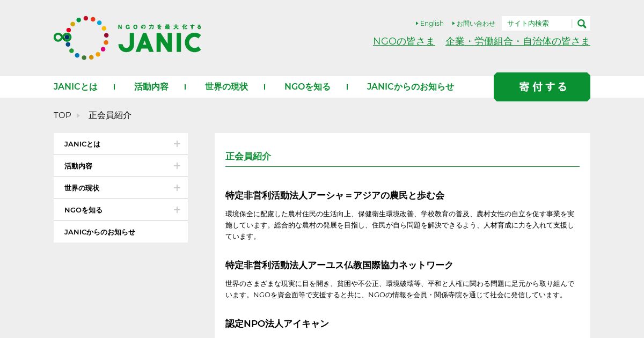This screenshot has height=338, width=644.
Task: Click the 正会員紹介 page heading
Action: click(248, 156)
